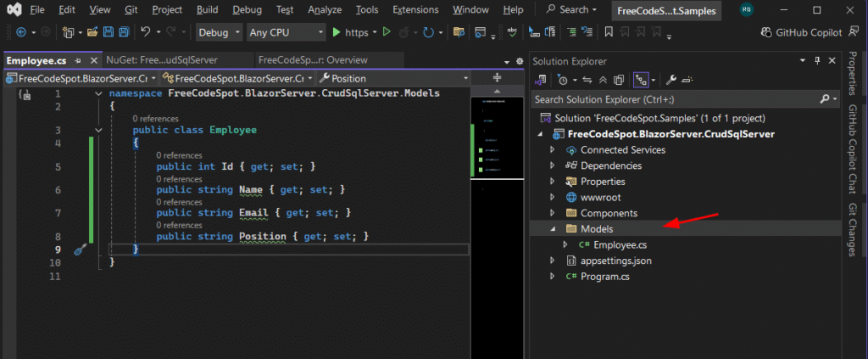
Task: Open the Properties wrench icon in Solution Explorer
Action: pos(671,81)
